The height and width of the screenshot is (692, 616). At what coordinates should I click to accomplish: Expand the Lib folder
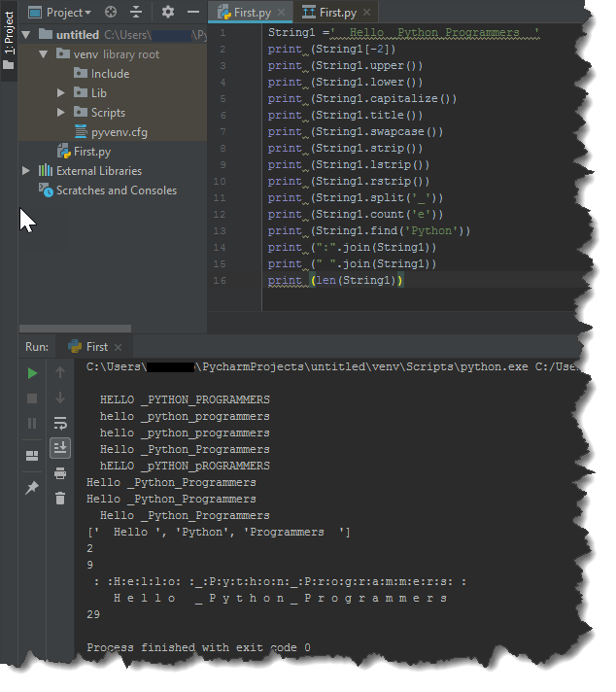tap(62, 93)
